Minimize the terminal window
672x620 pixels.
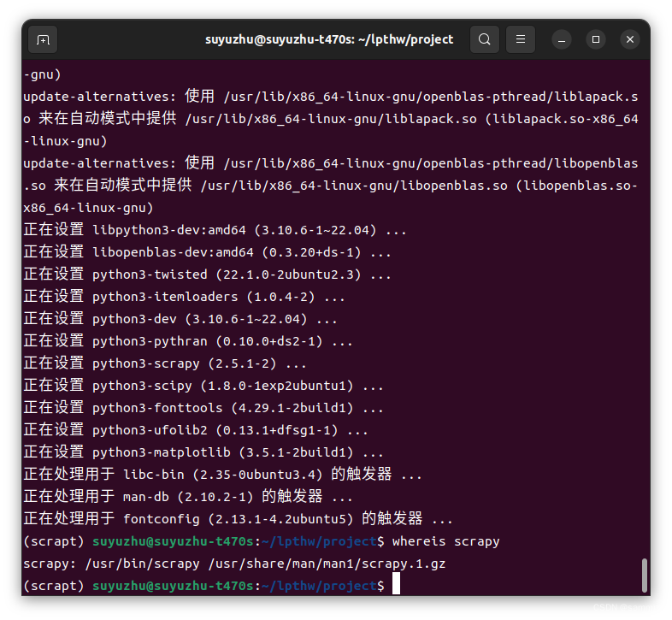[562, 40]
